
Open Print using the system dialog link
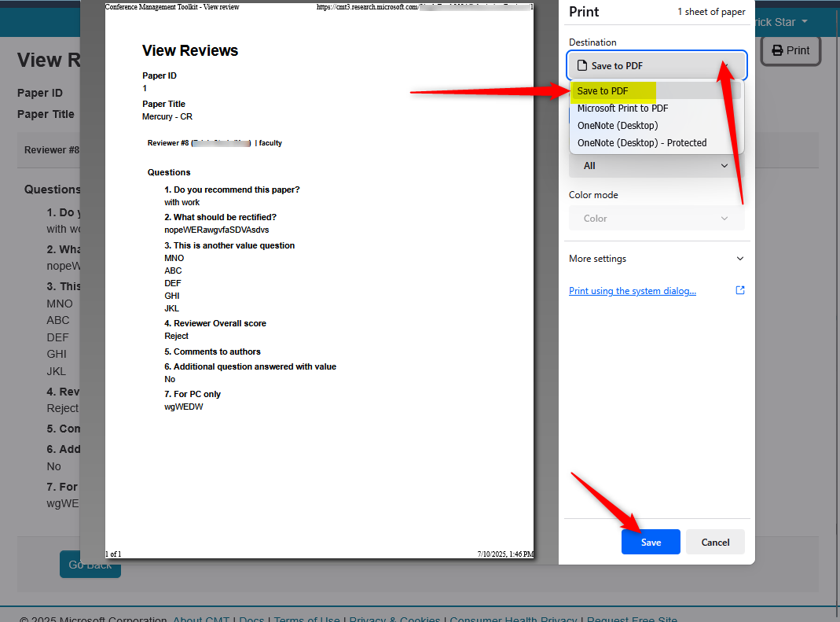click(x=633, y=290)
